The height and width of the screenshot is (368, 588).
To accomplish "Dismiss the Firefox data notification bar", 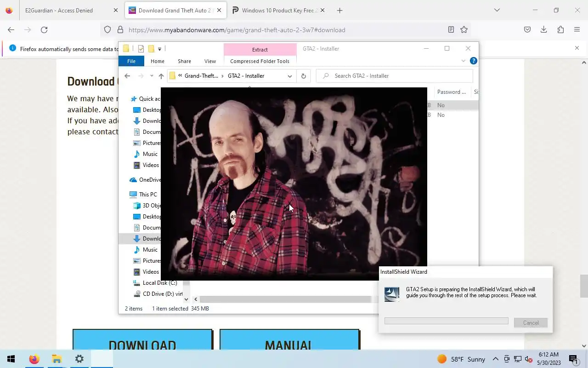I will [577, 48].
